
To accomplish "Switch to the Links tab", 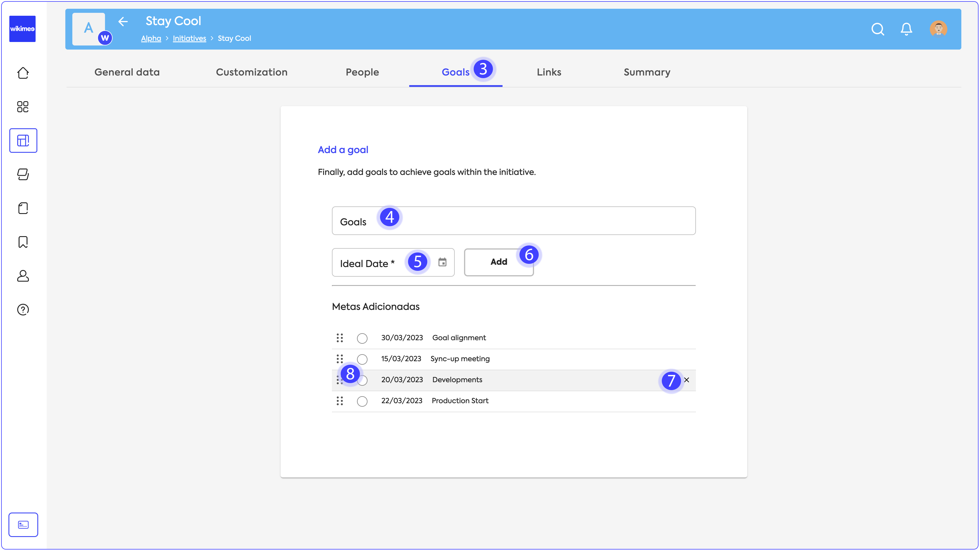I will (x=549, y=72).
